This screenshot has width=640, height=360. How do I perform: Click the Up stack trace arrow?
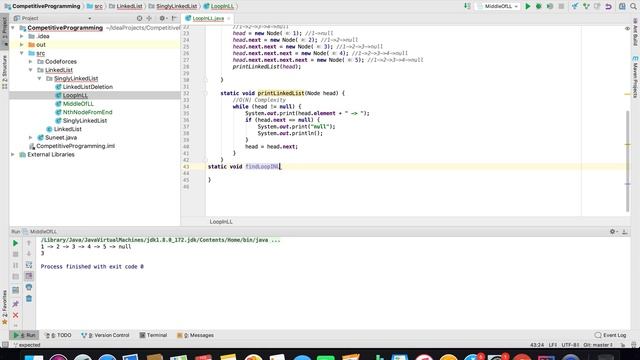pos(29,243)
